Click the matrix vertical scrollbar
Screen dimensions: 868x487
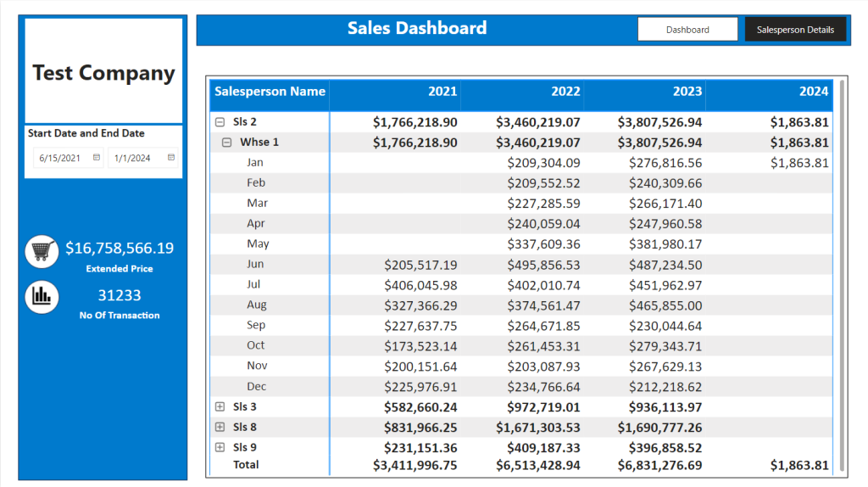click(x=842, y=276)
